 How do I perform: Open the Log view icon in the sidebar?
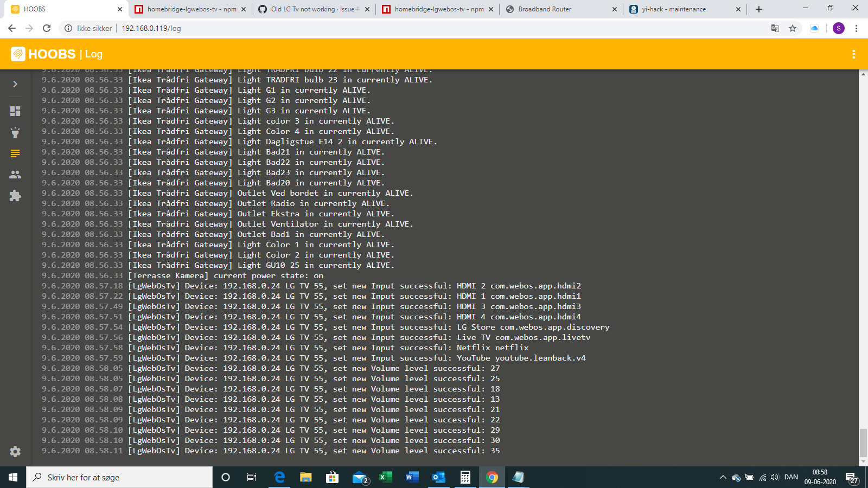[x=15, y=152]
